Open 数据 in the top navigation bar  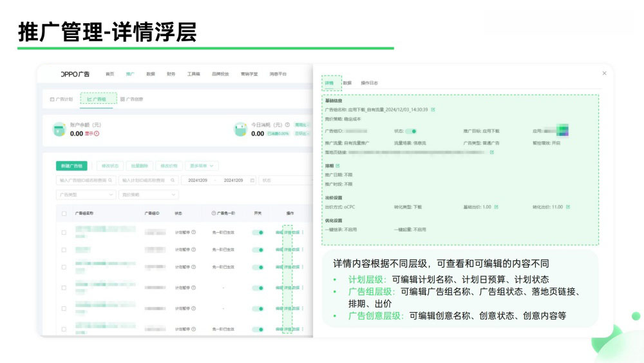tap(151, 74)
